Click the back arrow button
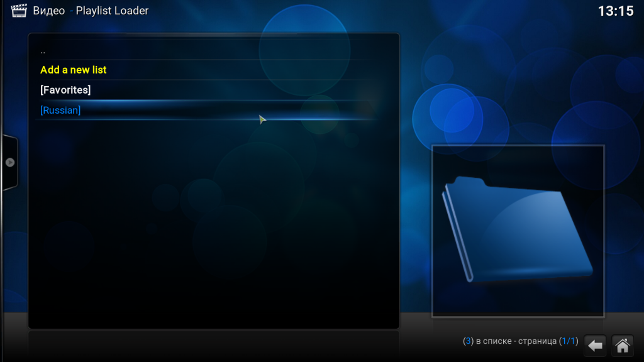Viewport: 644px width, 362px height. [x=595, y=346]
